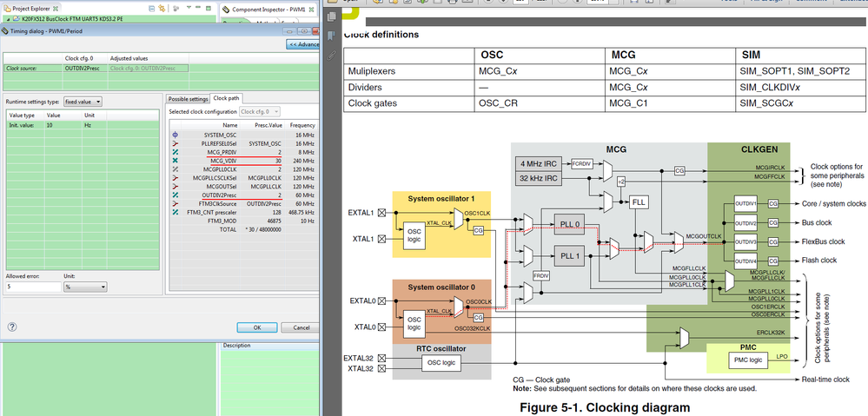Open the allowed error Unit percent dropdown

[x=85, y=287]
